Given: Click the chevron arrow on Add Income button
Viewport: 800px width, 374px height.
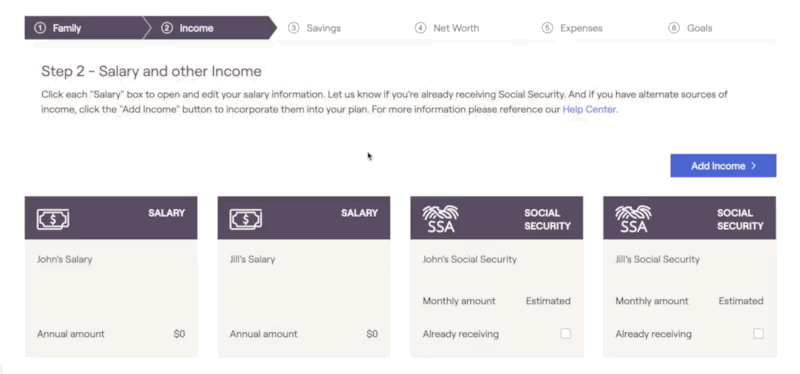Looking at the screenshot, I should click(754, 166).
